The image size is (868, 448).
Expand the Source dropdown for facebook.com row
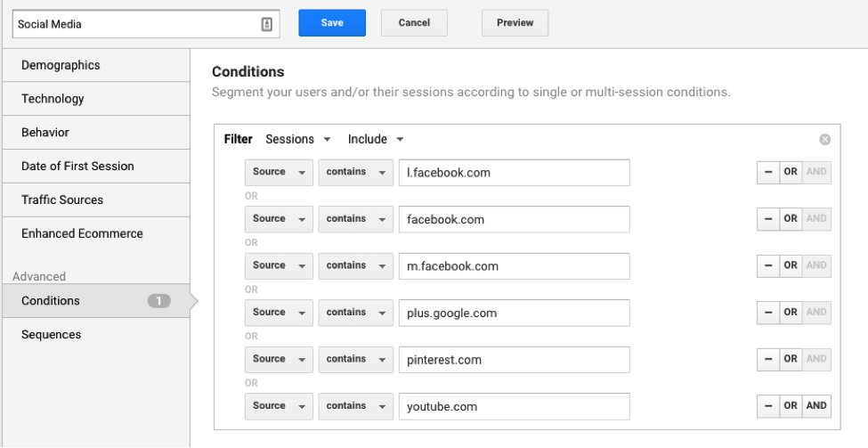tap(279, 219)
